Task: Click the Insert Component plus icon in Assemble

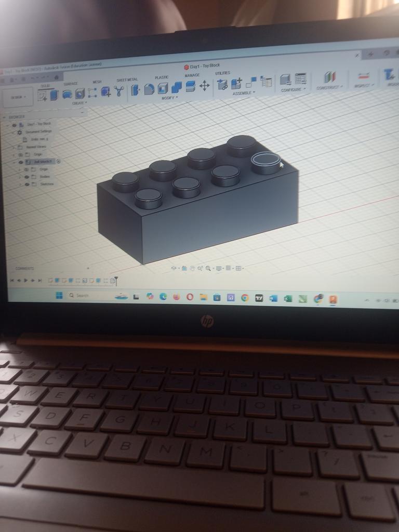Action: pos(236,83)
